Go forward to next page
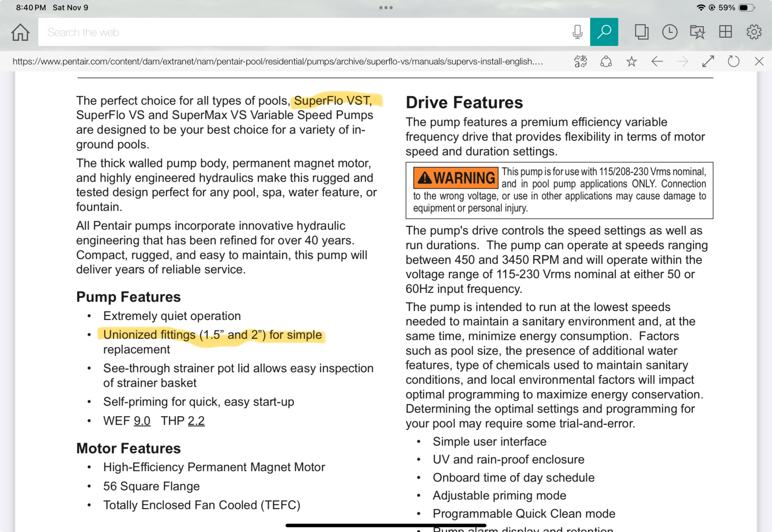This screenshot has width=772, height=532. (x=682, y=61)
